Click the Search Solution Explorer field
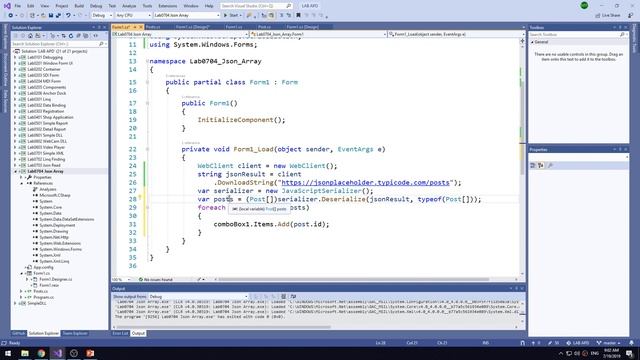The height and width of the screenshot is (360, 640). point(59,44)
